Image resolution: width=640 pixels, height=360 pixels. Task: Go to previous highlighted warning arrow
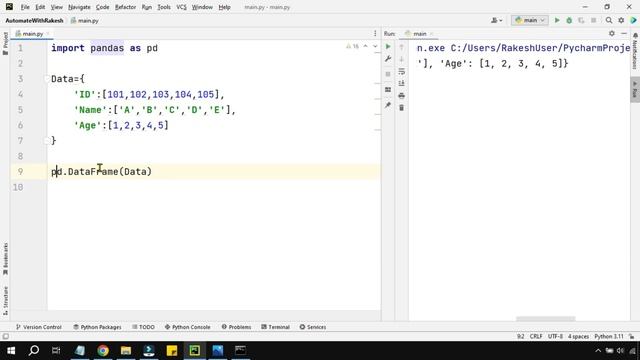(x=366, y=47)
